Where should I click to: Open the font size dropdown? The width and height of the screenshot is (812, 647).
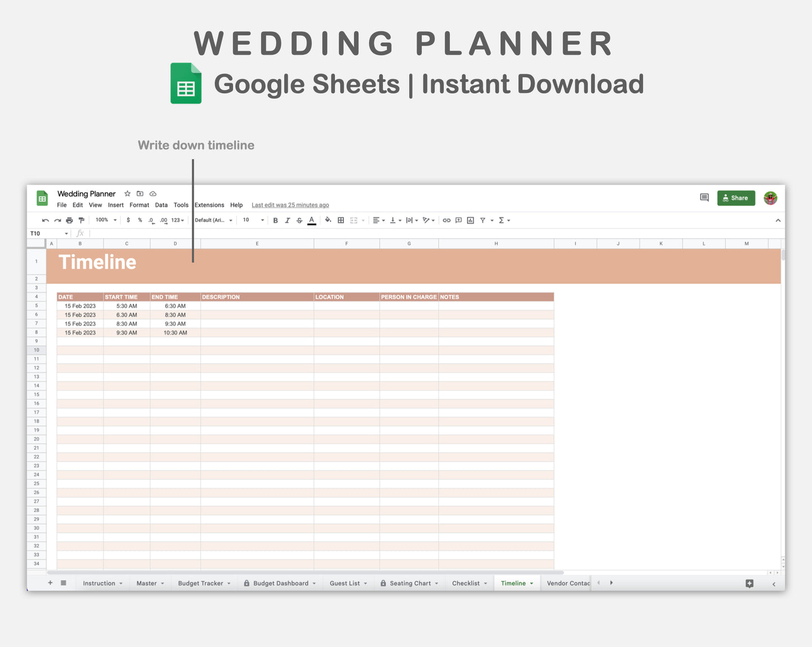click(x=252, y=220)
